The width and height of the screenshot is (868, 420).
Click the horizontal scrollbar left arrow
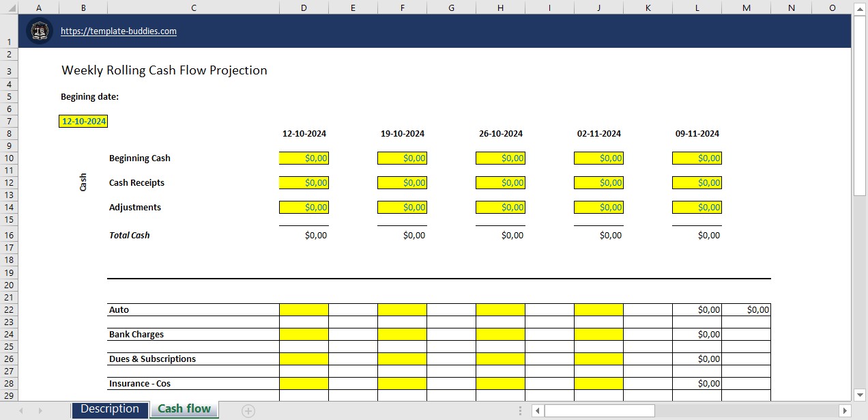pos(538,410)
